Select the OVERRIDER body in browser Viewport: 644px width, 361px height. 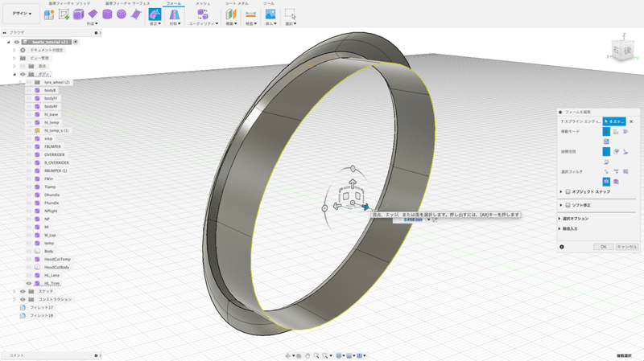pos(54,154)
